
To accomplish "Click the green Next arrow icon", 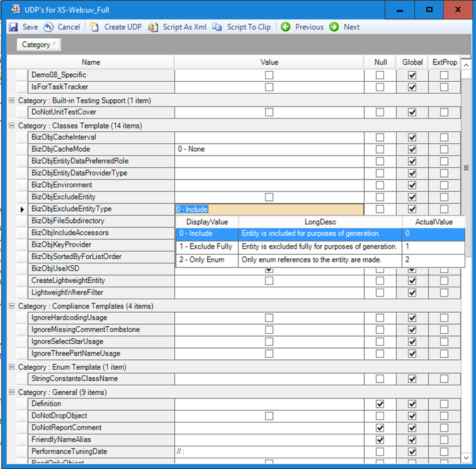I will click(334, 27).
